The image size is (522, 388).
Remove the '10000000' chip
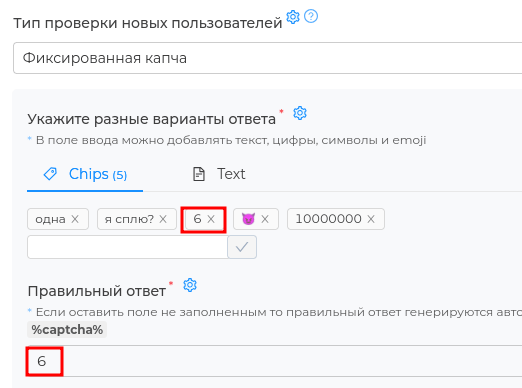coord(371,219)
